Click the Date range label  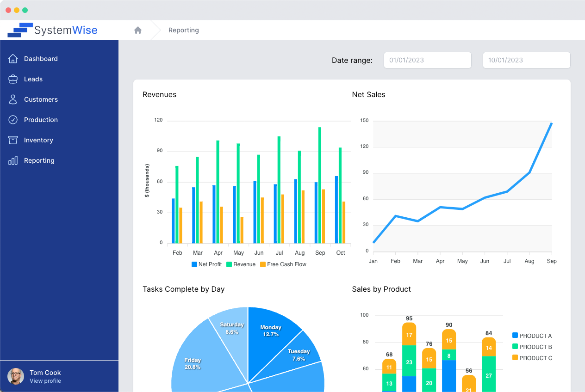point(352,60)
